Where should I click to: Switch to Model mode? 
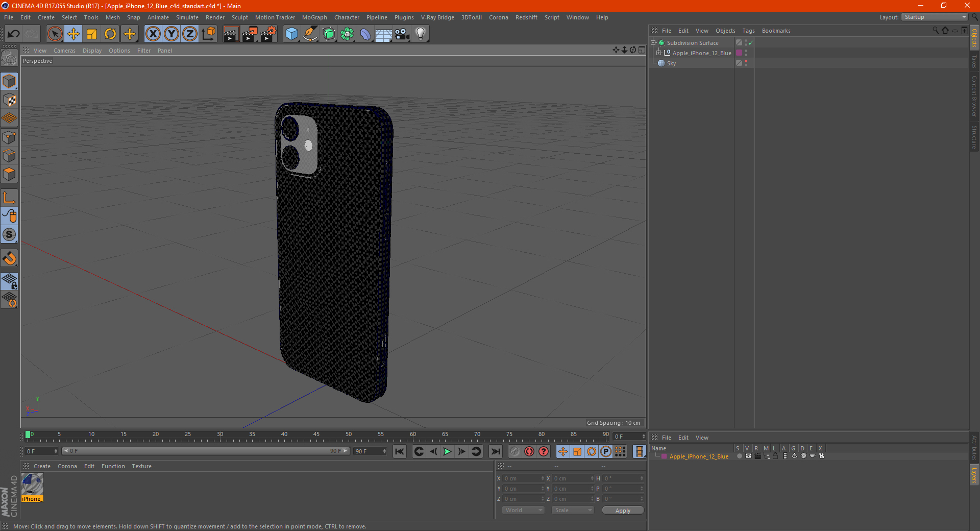9,81
